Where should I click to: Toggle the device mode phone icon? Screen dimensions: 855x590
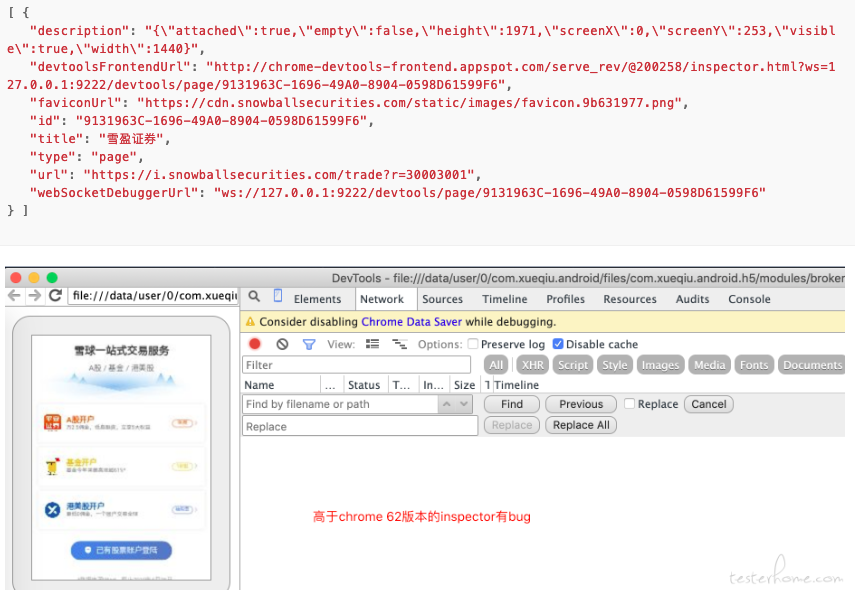pyautogui.click(x=278, y=297)
